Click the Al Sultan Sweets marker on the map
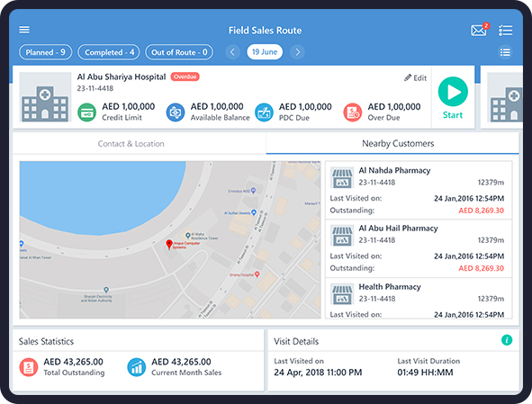The width and height of the screenshot is (532, 404). coord(254,213)
